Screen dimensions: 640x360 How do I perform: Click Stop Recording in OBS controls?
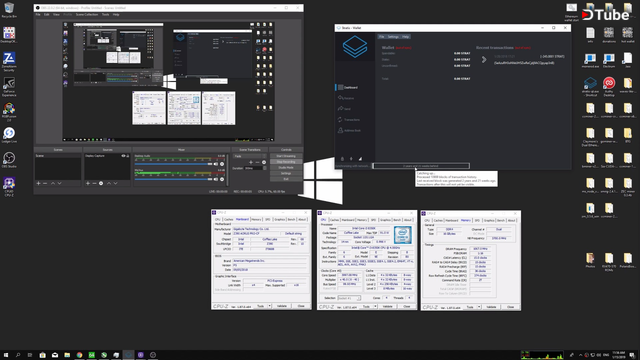click(x=286, y=162)
